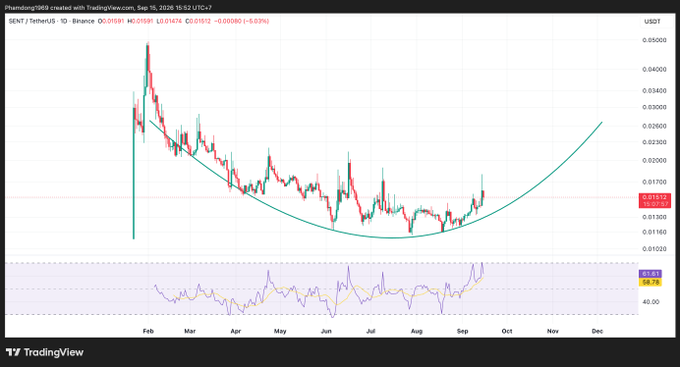Click the Nov label on time axis

coord(553,331)
